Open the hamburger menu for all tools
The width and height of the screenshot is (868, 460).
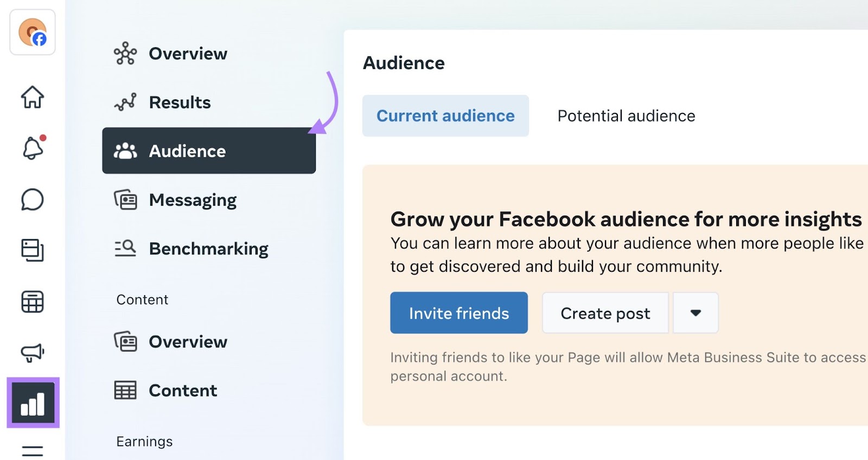point(33,451)
